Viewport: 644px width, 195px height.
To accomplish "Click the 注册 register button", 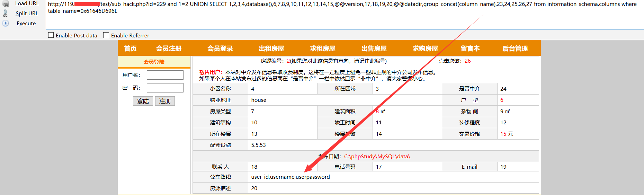I will 165,101.
